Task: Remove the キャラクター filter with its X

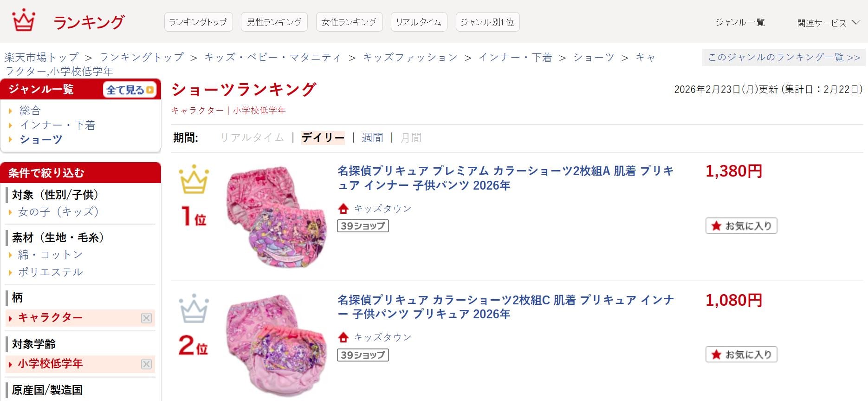Action: [x=146, y=318]
